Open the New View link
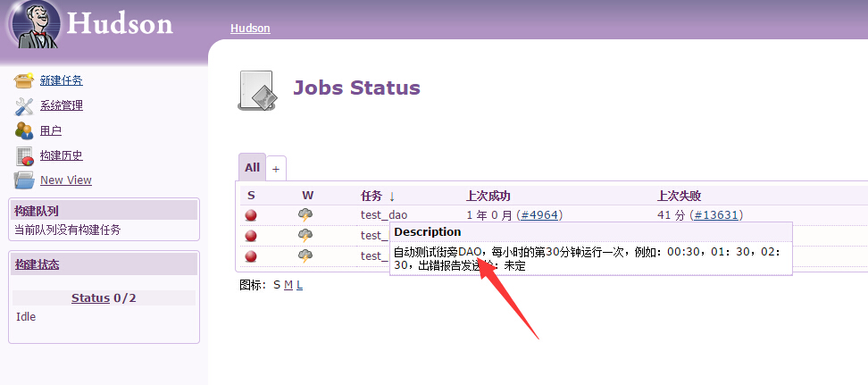868x385 pixels. click(x=66, y=180)
